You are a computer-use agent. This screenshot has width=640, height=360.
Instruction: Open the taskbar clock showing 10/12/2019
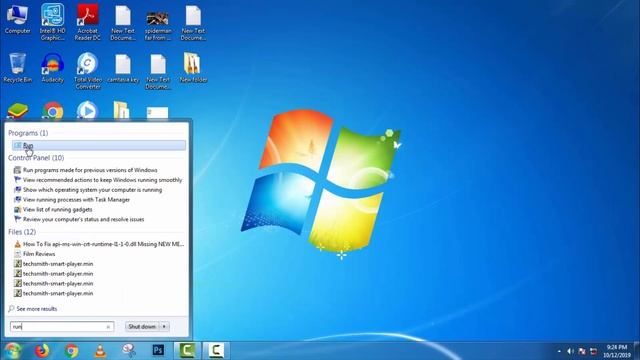click(x=617, y=351)
